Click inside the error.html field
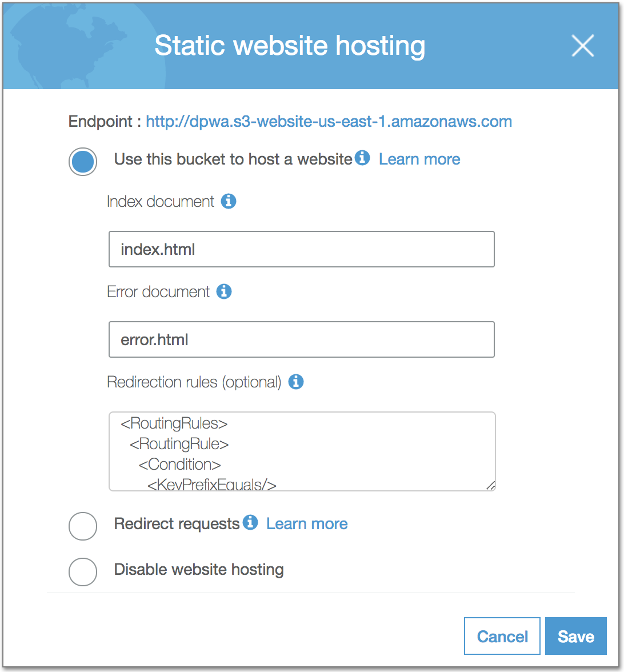The width and height of the screenshot is (624, 672). [x=301, y=339]
